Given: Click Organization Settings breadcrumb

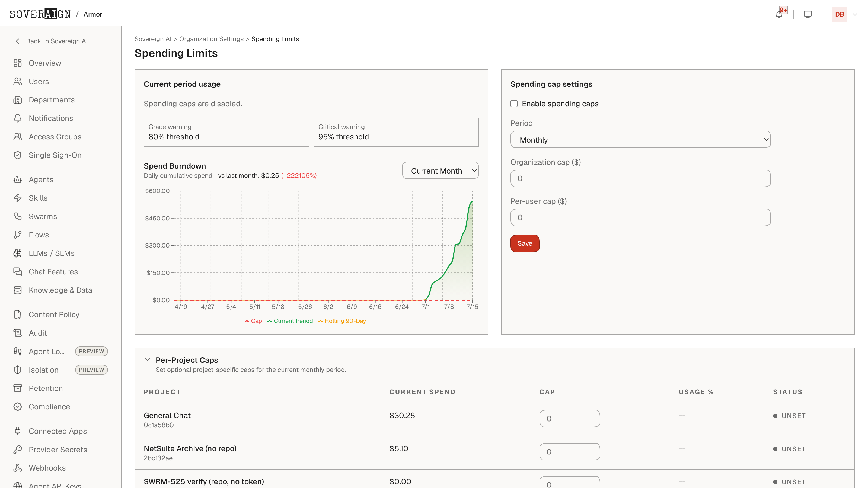Looking at the screenshot, I should point(211,39).
